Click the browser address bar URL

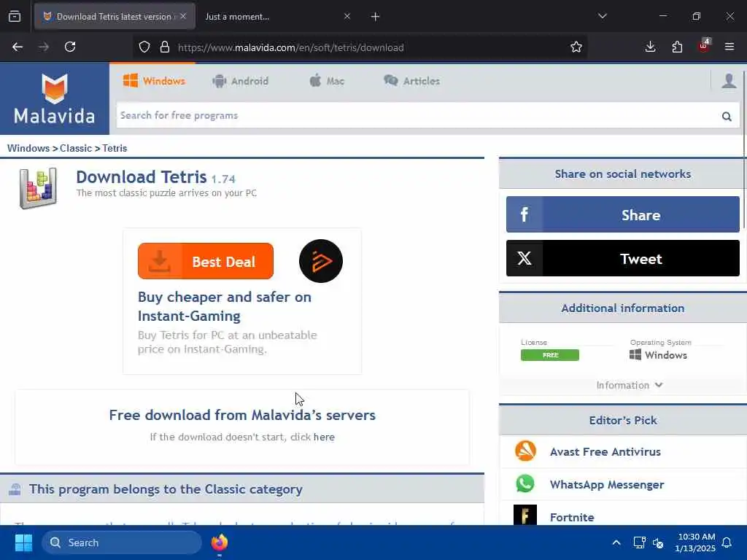(x=290, y=47)
